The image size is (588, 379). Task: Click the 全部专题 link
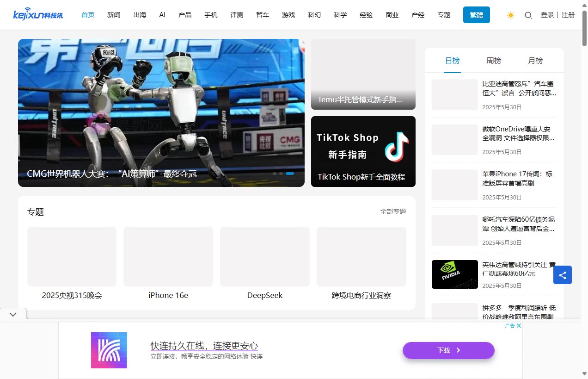tap(393, 211)
